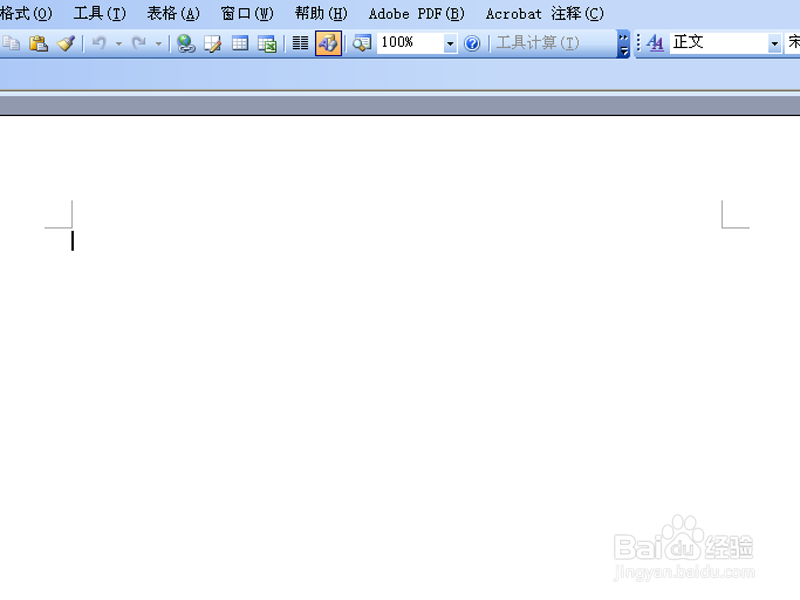Click the Styles and Formatting AA icon
800x600 pixels.
tap(655, 43)
